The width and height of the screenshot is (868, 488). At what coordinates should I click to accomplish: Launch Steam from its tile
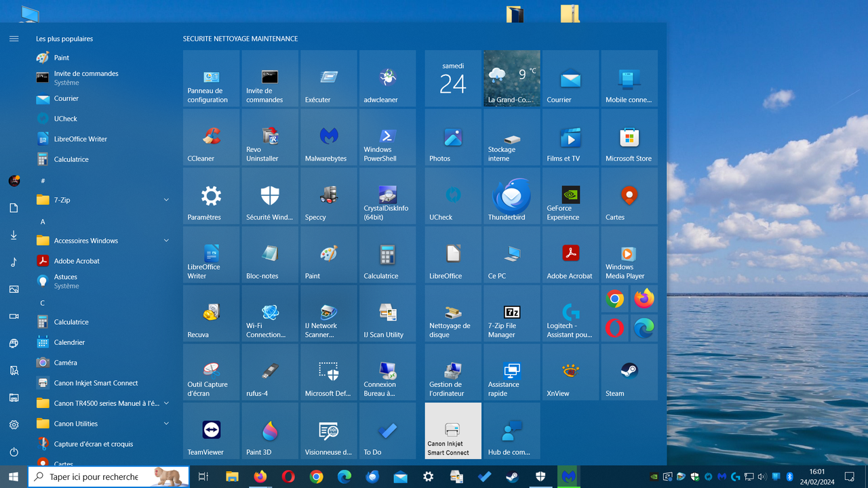click(629, 372)
